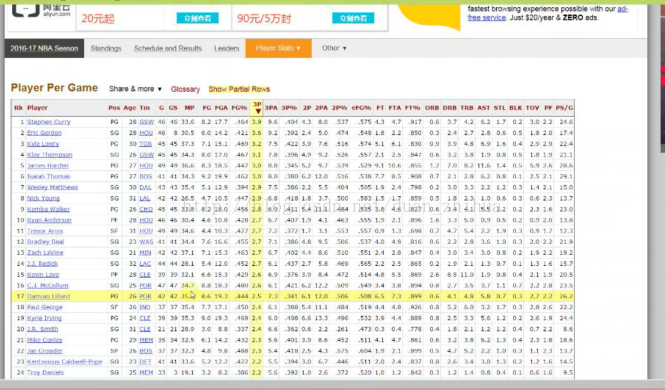Open J.J. Redick player link

42,264
